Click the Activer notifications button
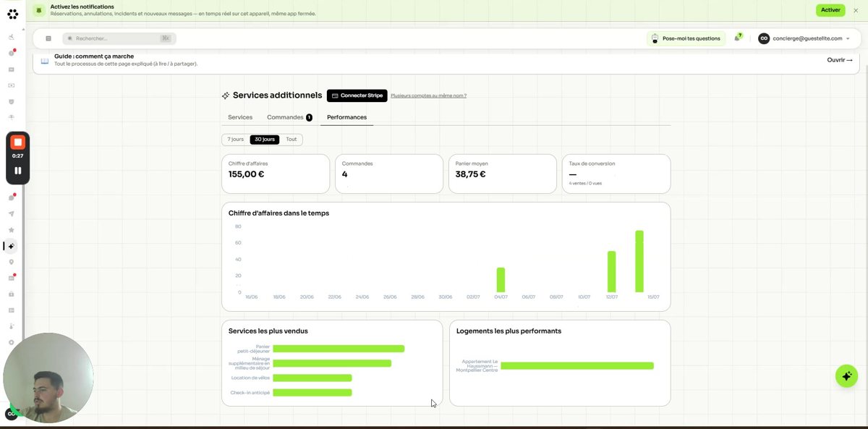This screenshot has height=429, width=868. click(x=830, y=10)
